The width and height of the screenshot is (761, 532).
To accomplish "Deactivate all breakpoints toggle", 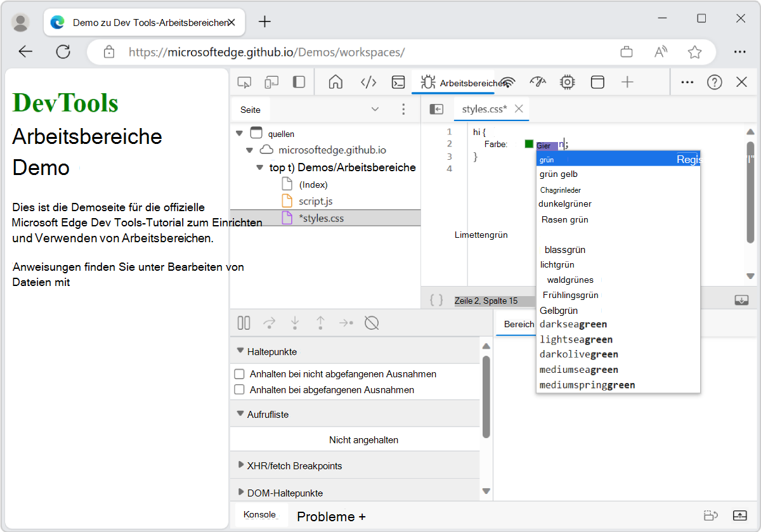I will [372, 323].
